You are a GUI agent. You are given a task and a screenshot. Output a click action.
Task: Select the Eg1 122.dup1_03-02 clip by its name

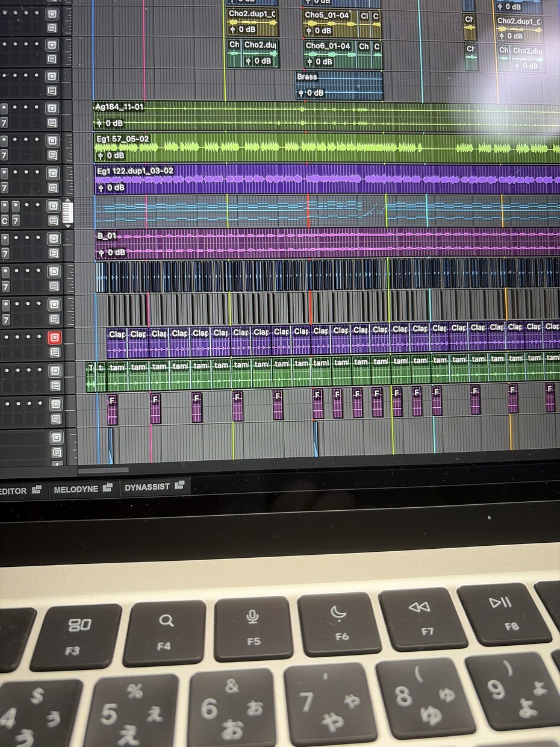(x=135, y=171)
